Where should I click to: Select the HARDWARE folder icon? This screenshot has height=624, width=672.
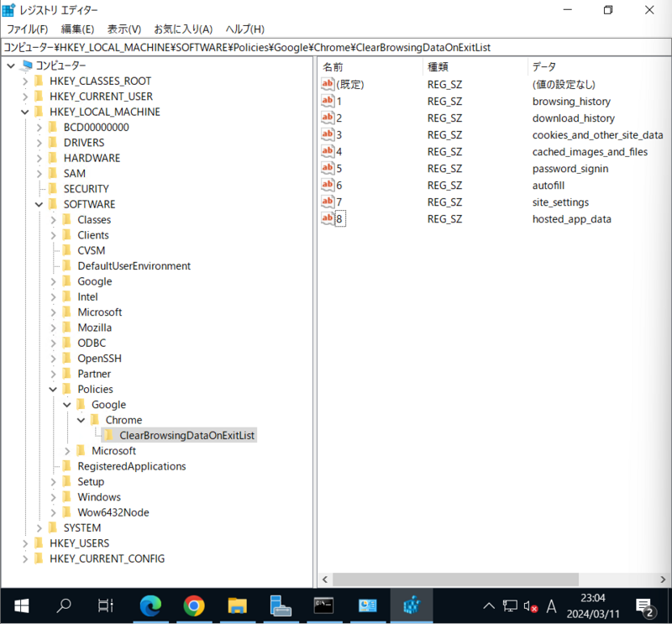53,158
